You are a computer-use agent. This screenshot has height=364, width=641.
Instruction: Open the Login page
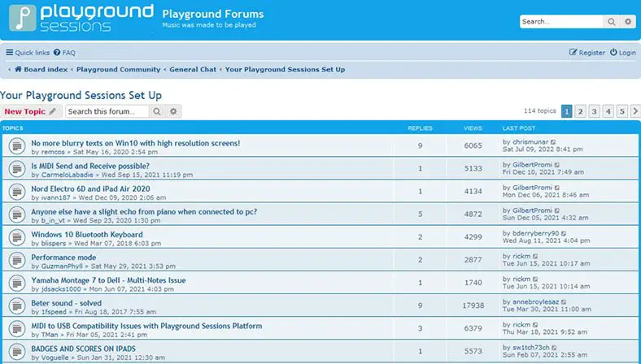(x=623, y=53)
